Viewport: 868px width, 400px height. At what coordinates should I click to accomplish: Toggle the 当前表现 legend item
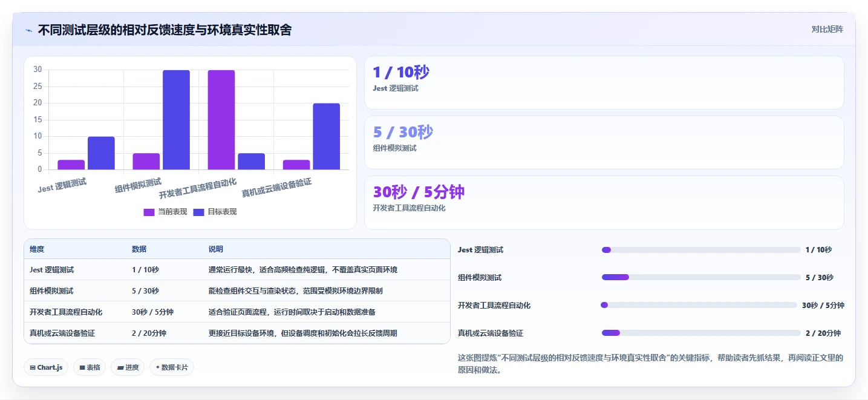coord(165,212)
